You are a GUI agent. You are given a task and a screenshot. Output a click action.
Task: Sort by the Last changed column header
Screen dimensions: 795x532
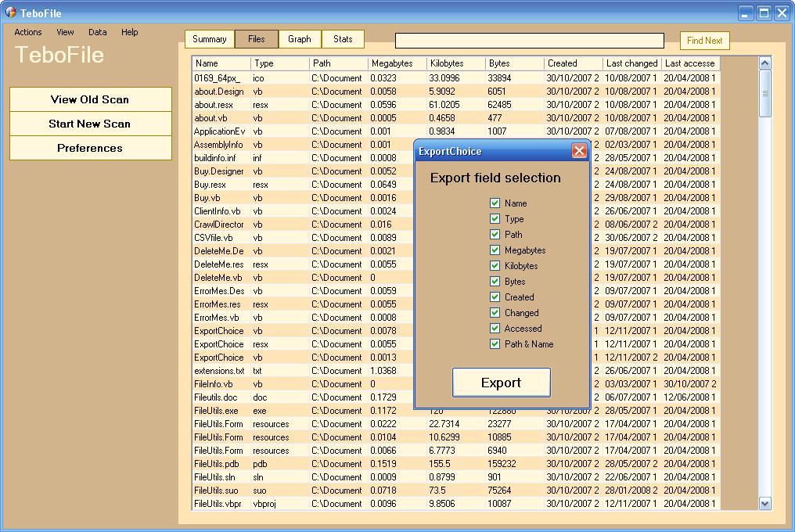click(633, 63)
